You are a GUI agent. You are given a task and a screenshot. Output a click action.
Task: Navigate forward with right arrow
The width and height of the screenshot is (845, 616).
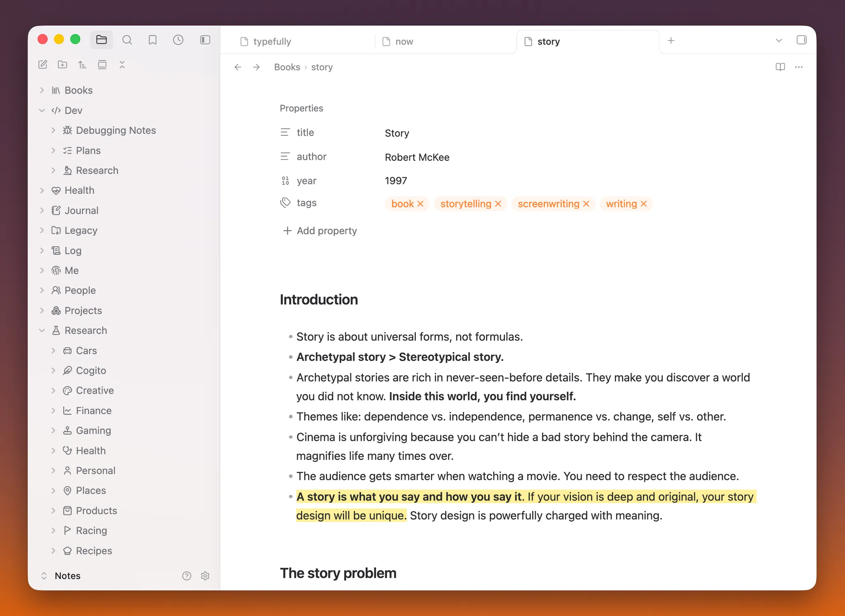(256, 67)
